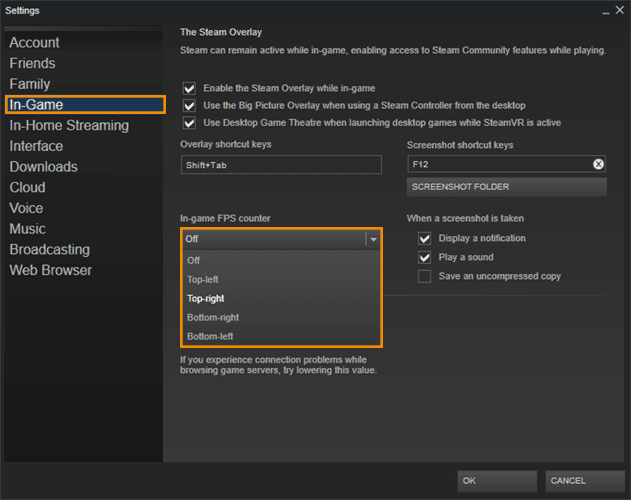Select the In-Game settings category
The image size is (631, 500).
click(85, 105)
